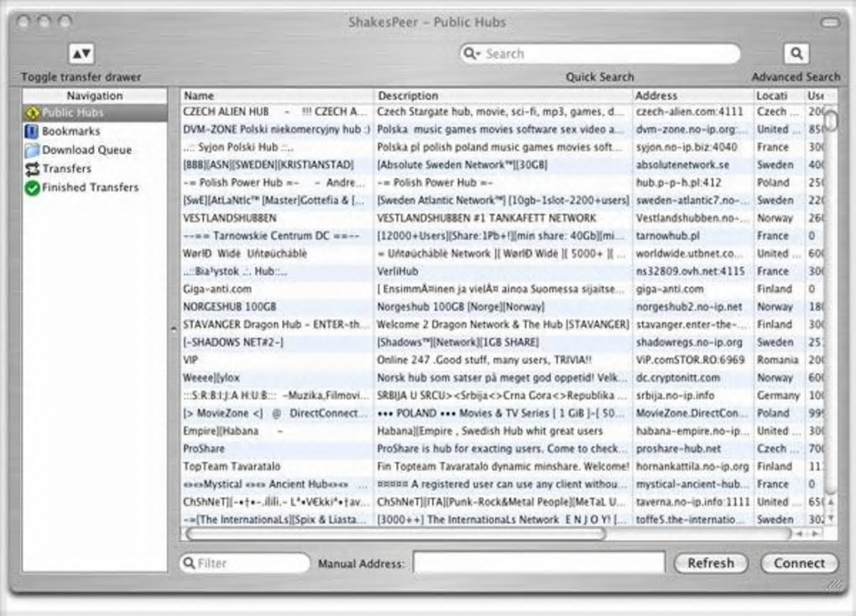Viewport: 856px width, 616px height.
Task: Select STAVANGER Dragon Hub row
Action: tap(502, 325)
